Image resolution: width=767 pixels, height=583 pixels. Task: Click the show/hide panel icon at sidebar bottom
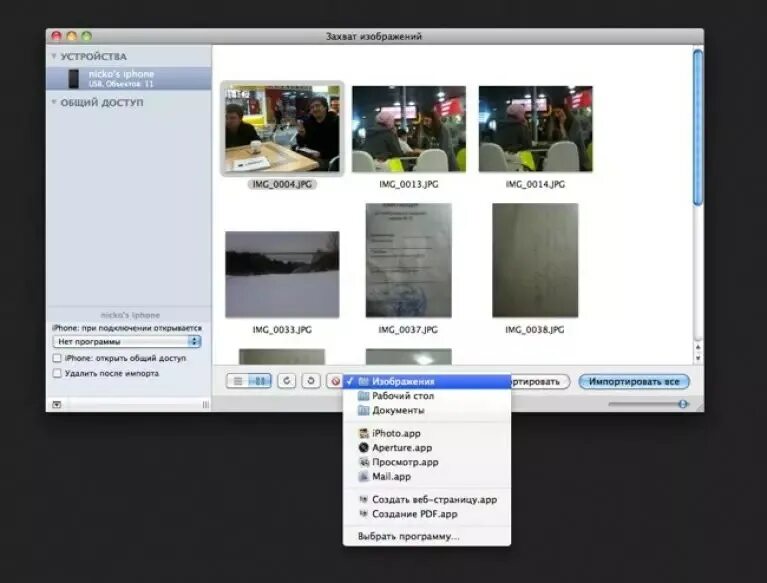57,404
